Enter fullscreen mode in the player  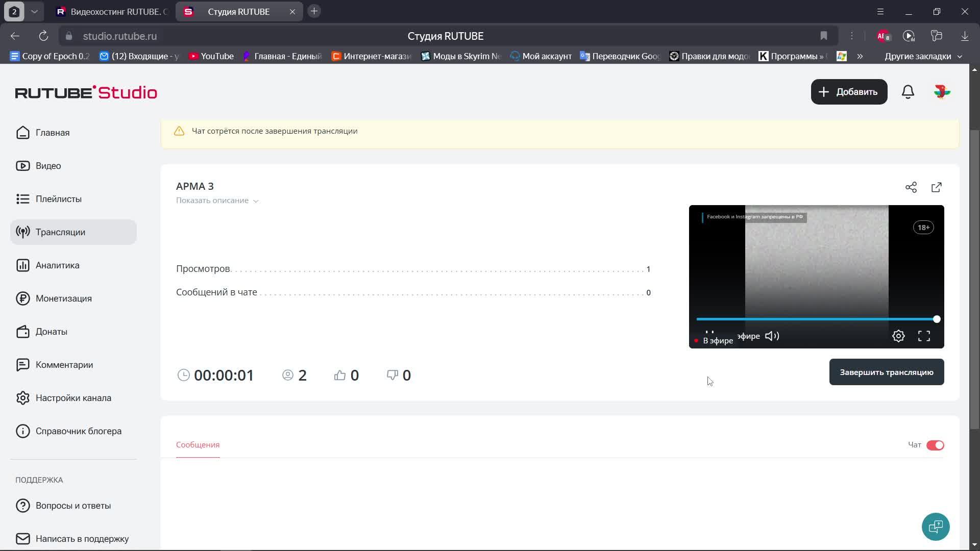(924, 336)
